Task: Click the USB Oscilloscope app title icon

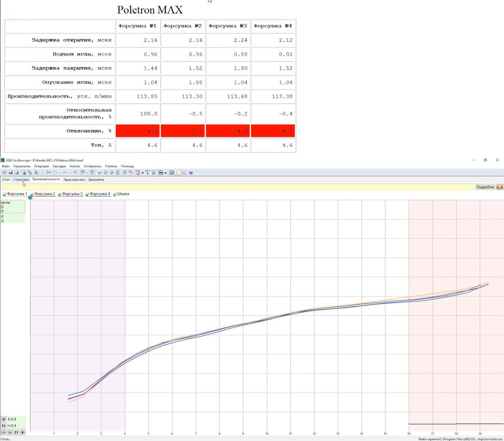Action: 3,160
